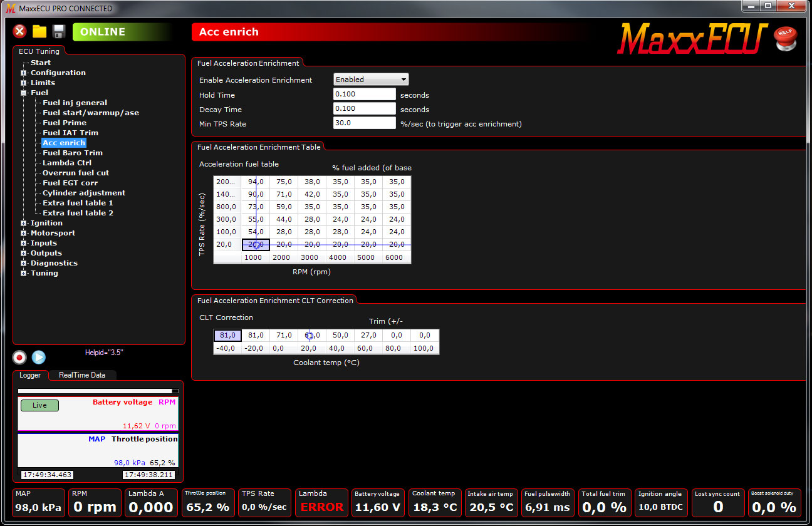
Task: Open Overrun fuel cut page
Action: click(x=76, y=173)
